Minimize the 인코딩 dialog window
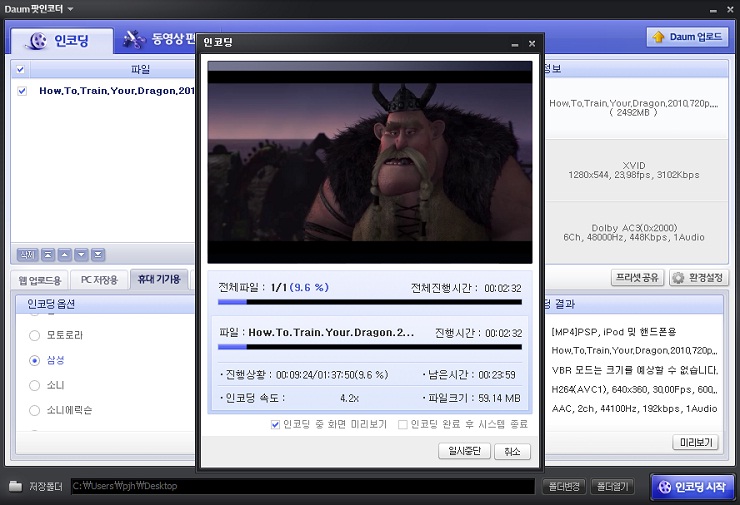Screen dimensions: 740x505 515,44
